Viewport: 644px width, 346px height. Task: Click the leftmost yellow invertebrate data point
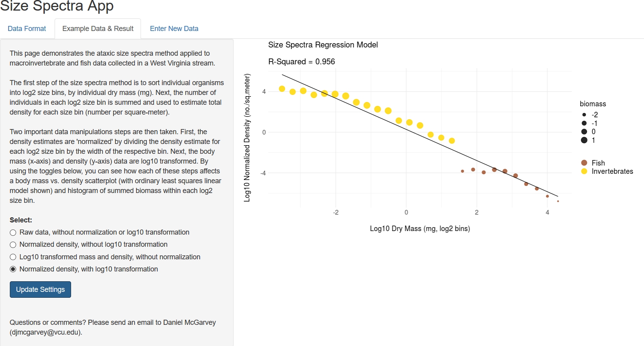[x=282, y=89]
